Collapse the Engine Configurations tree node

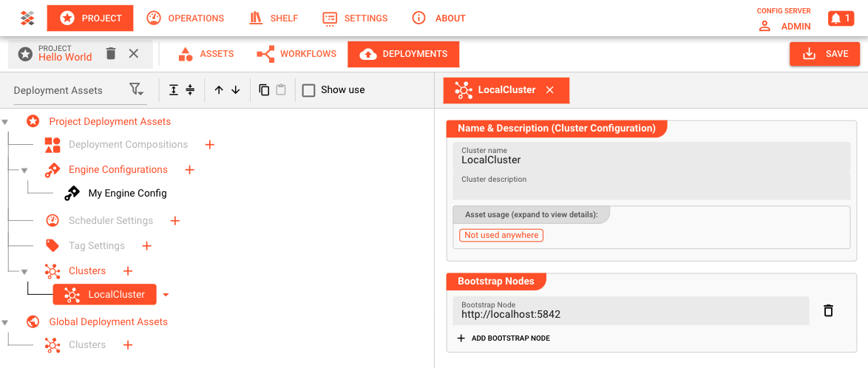tap(24, 170)
